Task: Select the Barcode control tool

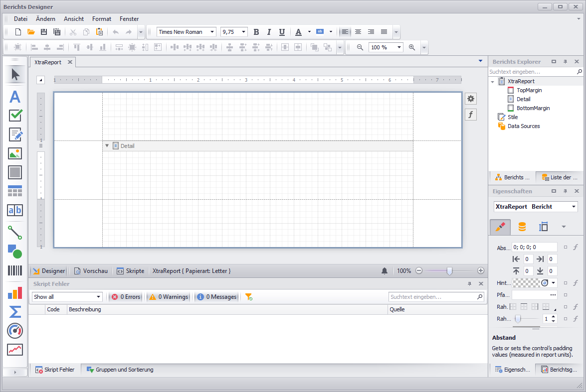Action: coord(15,270)
